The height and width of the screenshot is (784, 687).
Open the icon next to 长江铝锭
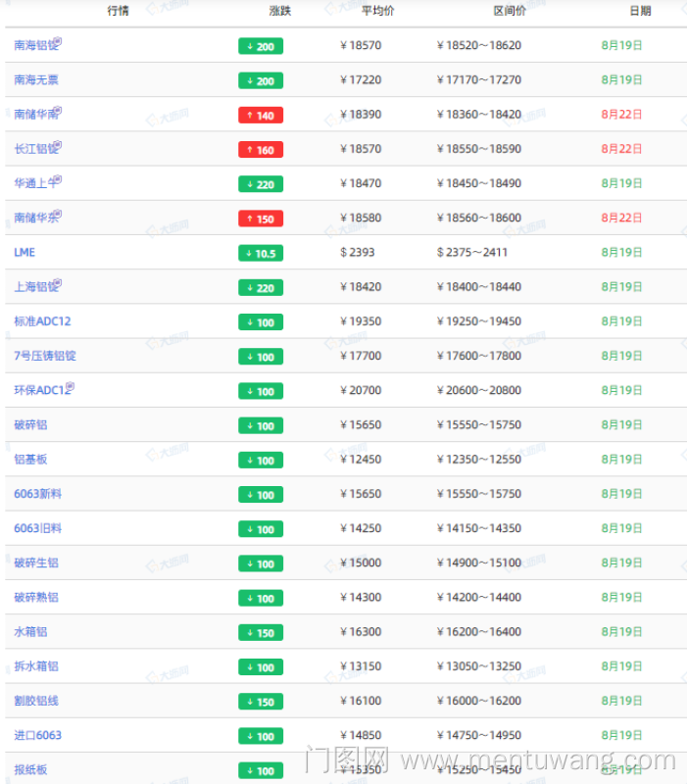(x=57, y=145)
